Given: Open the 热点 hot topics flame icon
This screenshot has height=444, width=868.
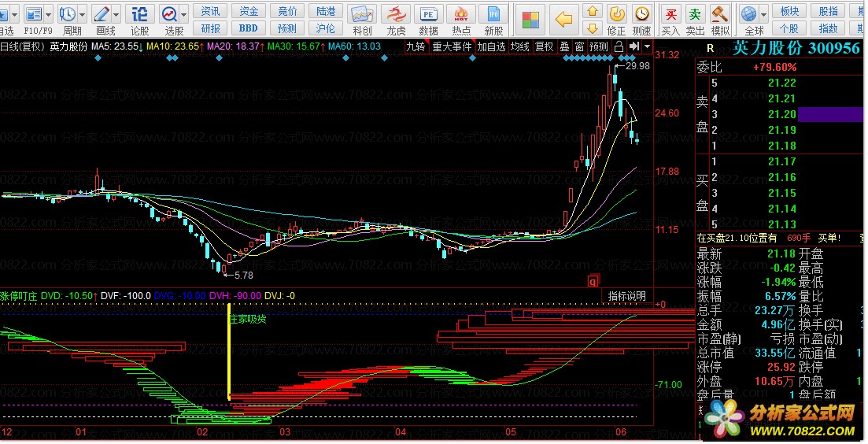Looking at the screenshot, I should pos(460,14).
